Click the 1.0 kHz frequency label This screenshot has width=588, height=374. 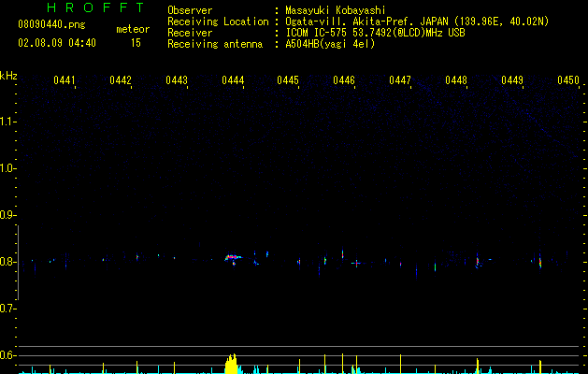click(7, 168)
